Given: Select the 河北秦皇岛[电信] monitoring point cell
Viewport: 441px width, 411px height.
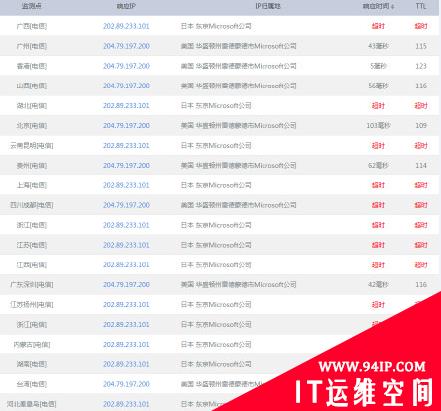Looking at the screenshot, I should click(32, 404).
